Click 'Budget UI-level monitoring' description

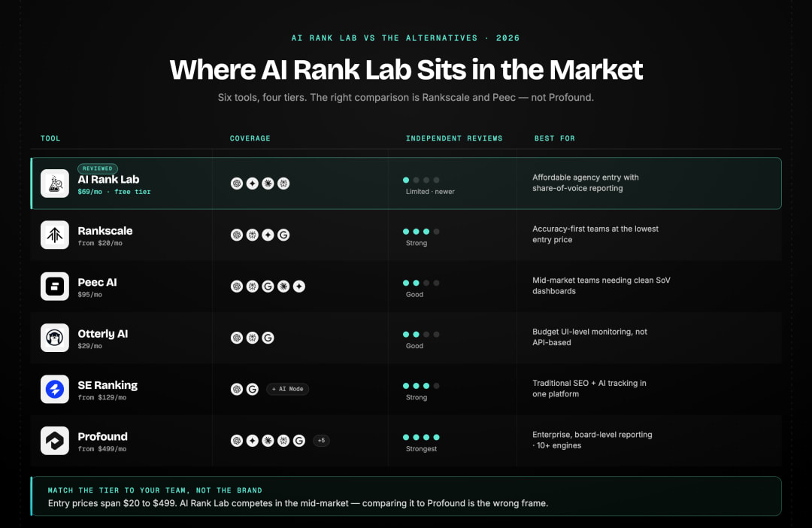pyautogui.click(x=590, y=337)
